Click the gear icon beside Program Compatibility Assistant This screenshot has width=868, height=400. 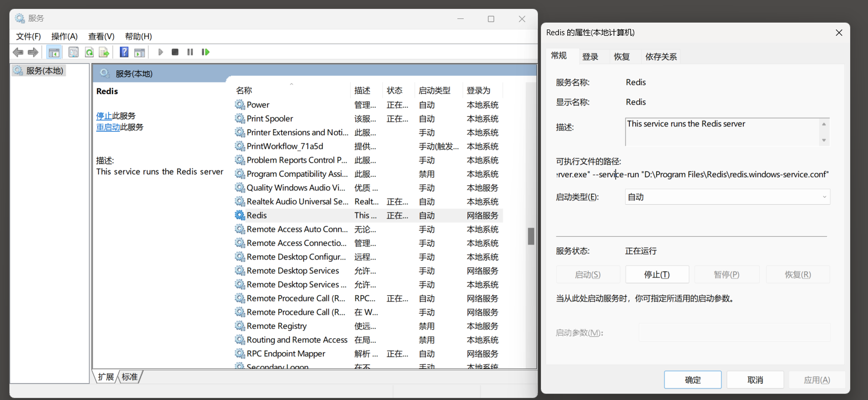pyautogui.click(x=240, y=174)
